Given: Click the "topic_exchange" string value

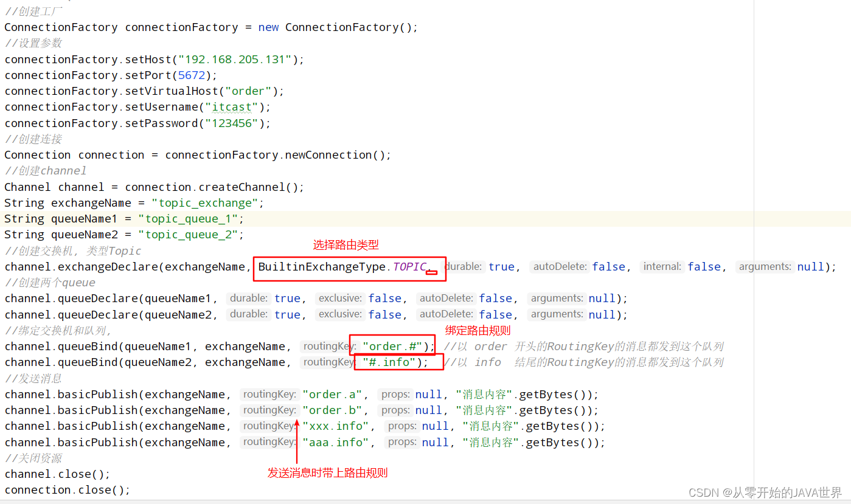Looking at the screenshot, I should click(204, 202).
